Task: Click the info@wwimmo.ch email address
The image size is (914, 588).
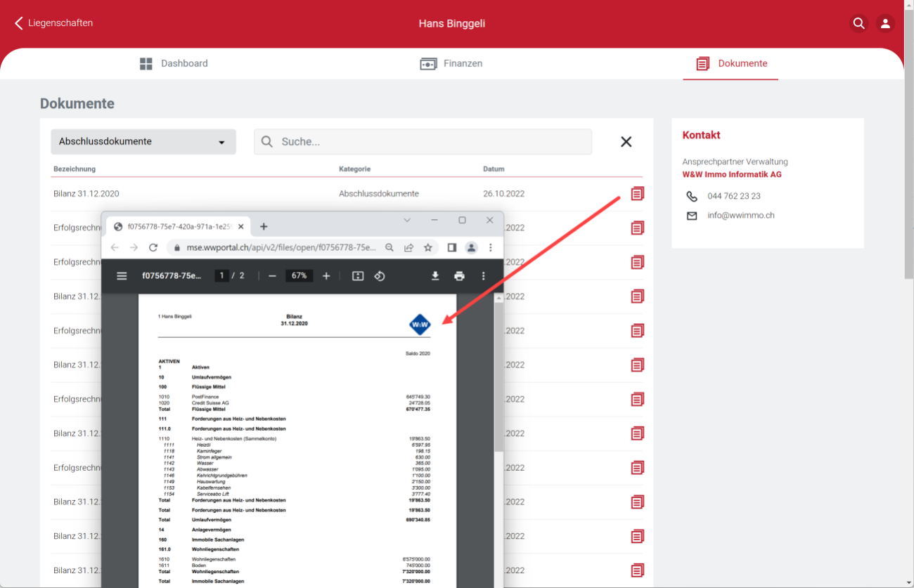Action: coord(741,216)
